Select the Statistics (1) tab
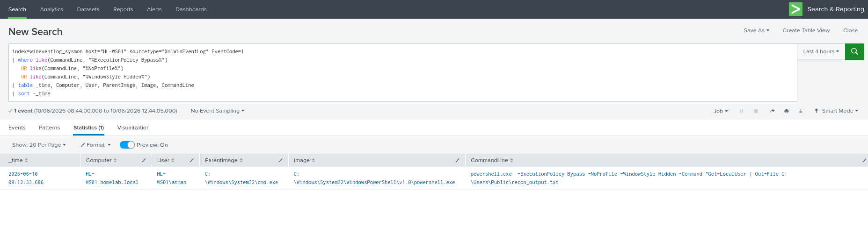Image resolution: width=868 pixels, height=228 pixels. (88, 128)
